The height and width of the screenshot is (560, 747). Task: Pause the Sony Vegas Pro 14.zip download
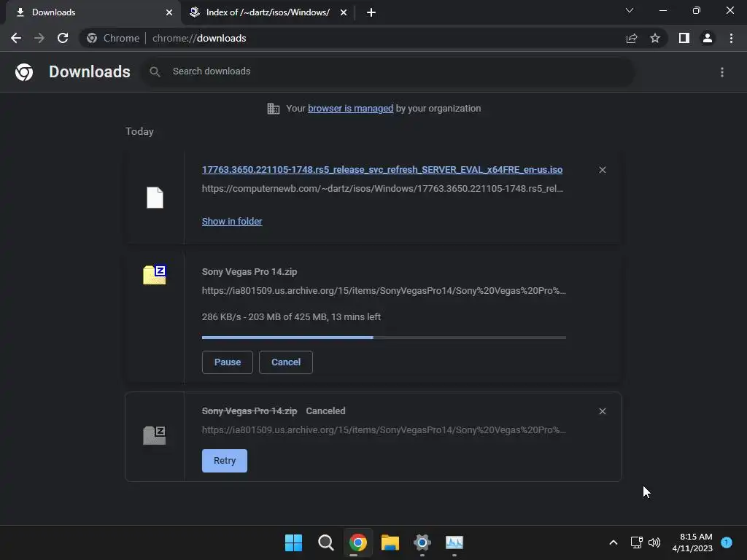pyautogui.click(x=228, y=362)
